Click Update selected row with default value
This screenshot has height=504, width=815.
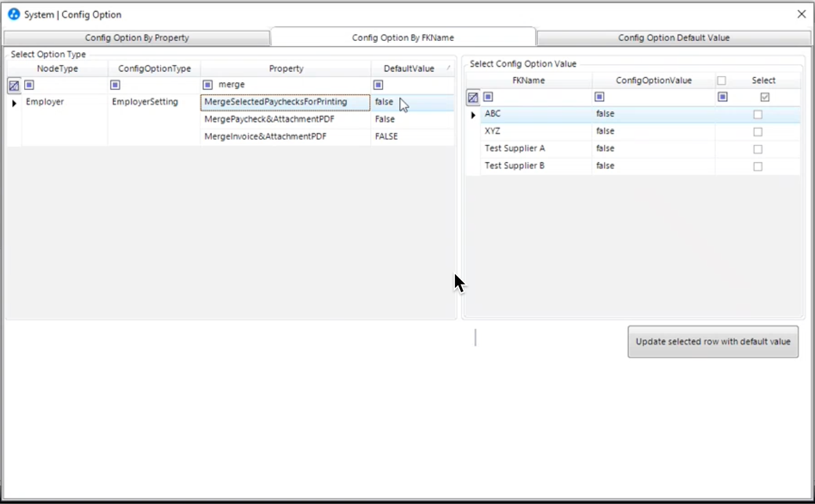(713, 342)
